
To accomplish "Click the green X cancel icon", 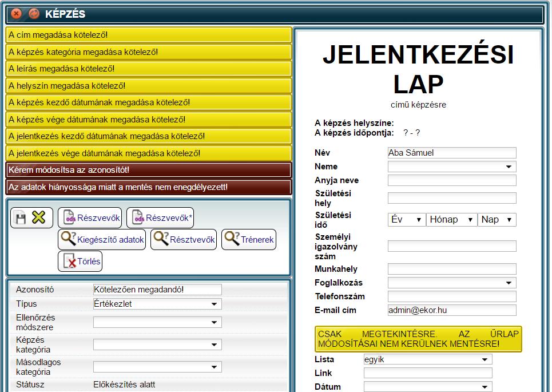I will click(38, 217).
